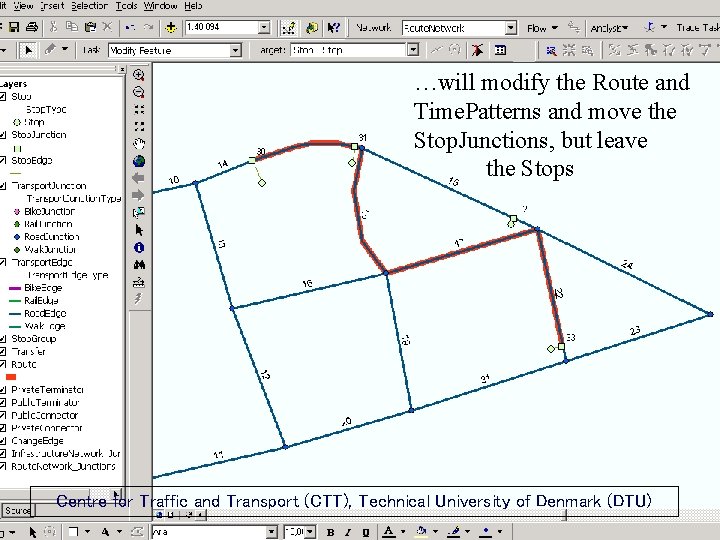Switch to the Source tab
The width and height of the screenshot is (720, 540).
tap(17, 510)
